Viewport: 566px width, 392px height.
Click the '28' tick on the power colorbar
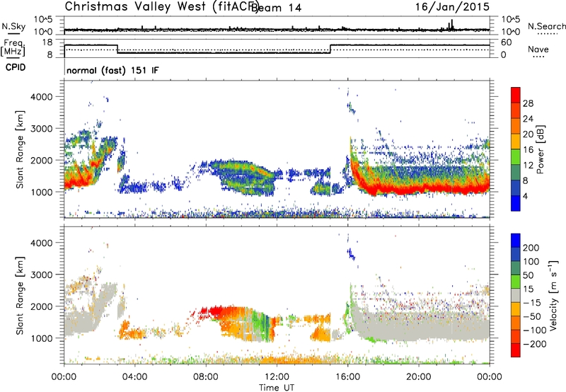(528, 103)
